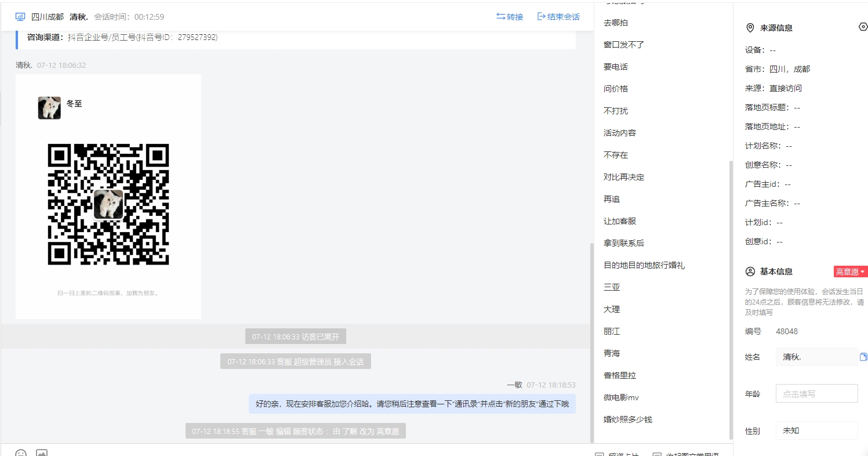The width and height of the screenshot is (868, 456).
Task: Click the system notice 访客已离开
Action: point(296,336)
